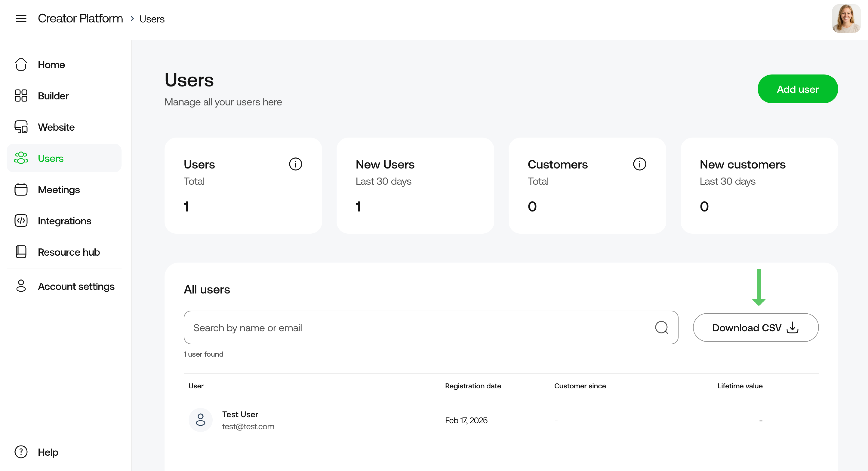
Task: Open the Integrations section
Action: pyautogui.click(x=64, y=221)
